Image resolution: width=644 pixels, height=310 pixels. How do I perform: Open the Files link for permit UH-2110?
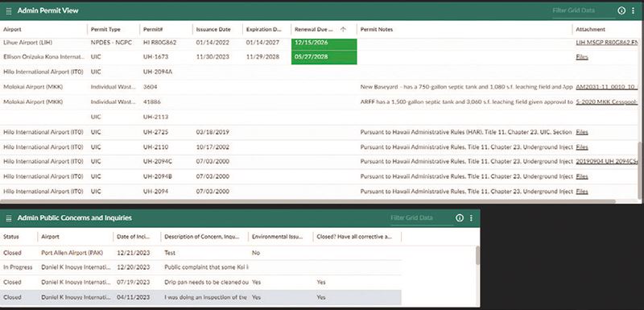coord(582,147)
